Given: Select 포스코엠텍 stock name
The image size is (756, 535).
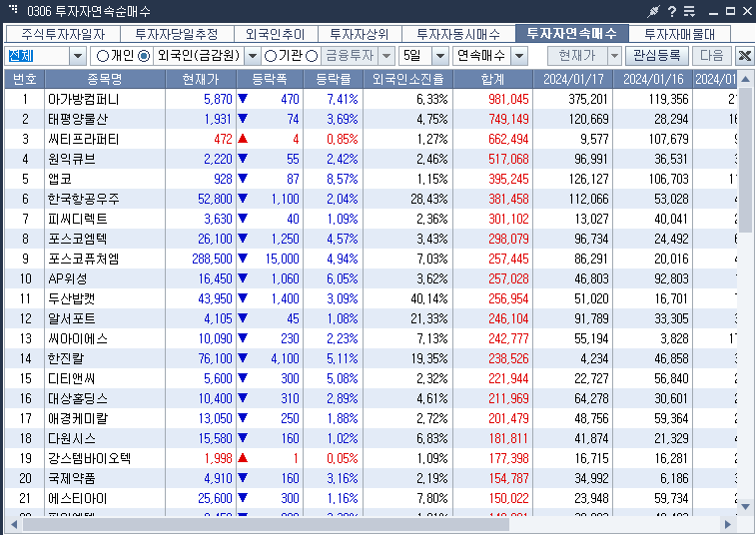Looking at the screenshot, I should tap(78, 240).
